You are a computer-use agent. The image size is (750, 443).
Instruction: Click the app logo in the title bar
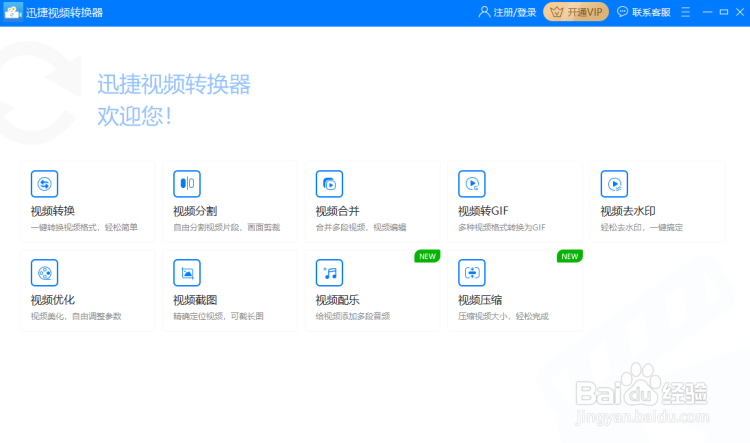pyautogui.click(x=13, y=12)
